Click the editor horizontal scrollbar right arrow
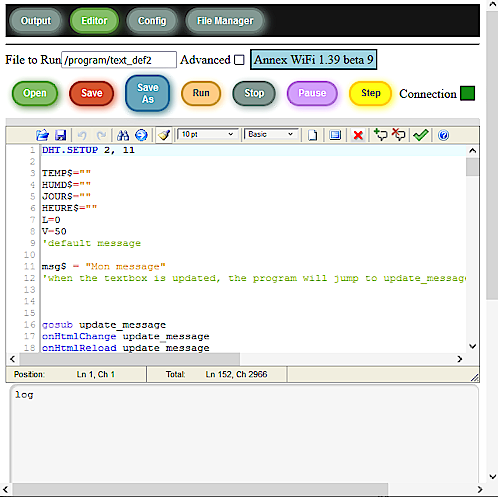The width and height of the screenshot is (498, 497). coord(460,359)
